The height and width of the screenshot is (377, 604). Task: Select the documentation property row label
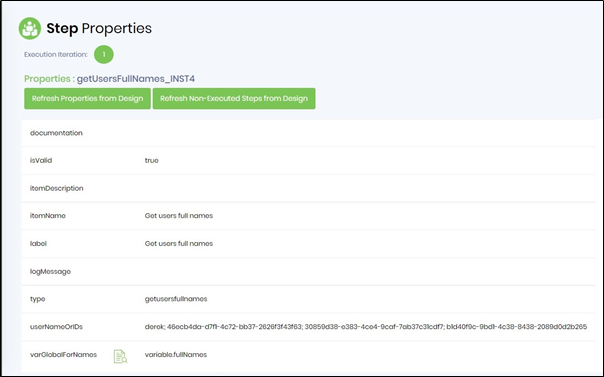[56, 133]
